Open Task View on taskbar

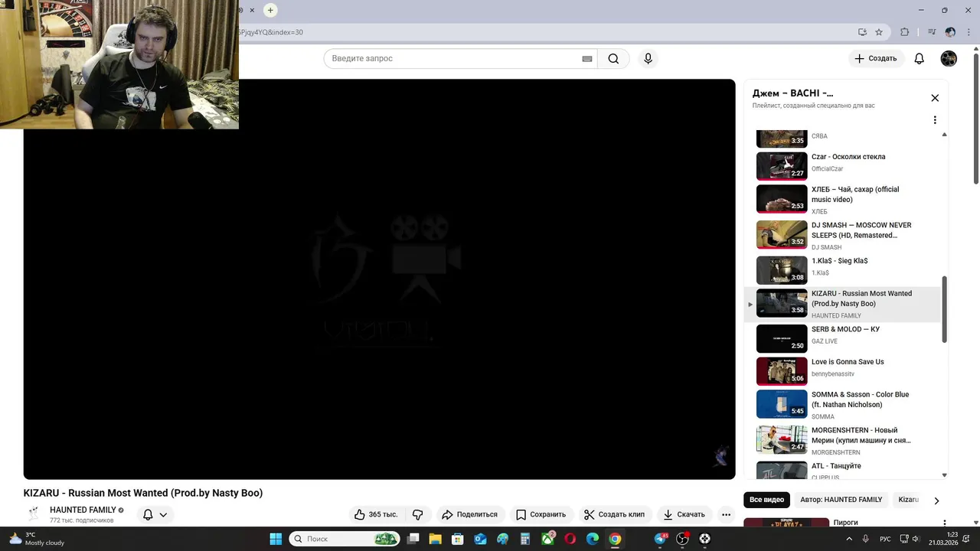click(413, 539)
